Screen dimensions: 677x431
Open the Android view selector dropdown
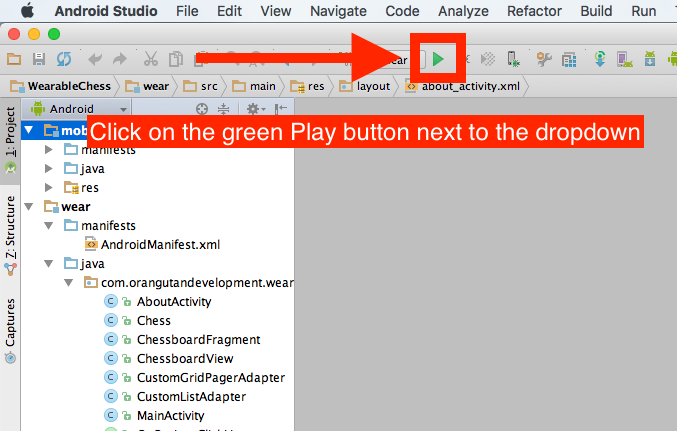coord(80,109)
